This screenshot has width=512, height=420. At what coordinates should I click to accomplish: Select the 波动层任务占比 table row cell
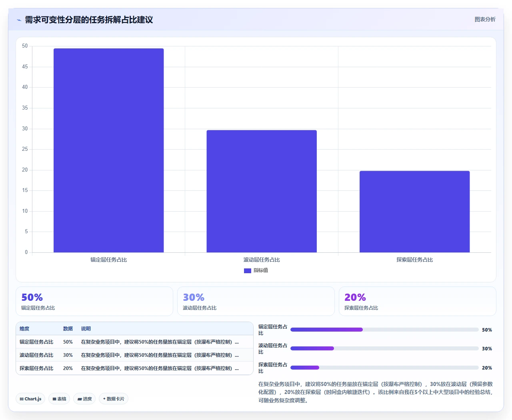[36, 355]
